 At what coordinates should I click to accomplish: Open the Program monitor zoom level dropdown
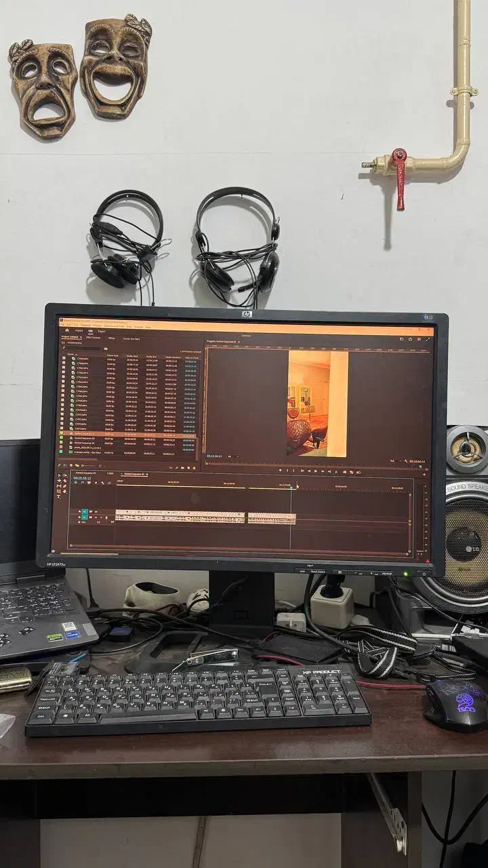tap(233, 456)
